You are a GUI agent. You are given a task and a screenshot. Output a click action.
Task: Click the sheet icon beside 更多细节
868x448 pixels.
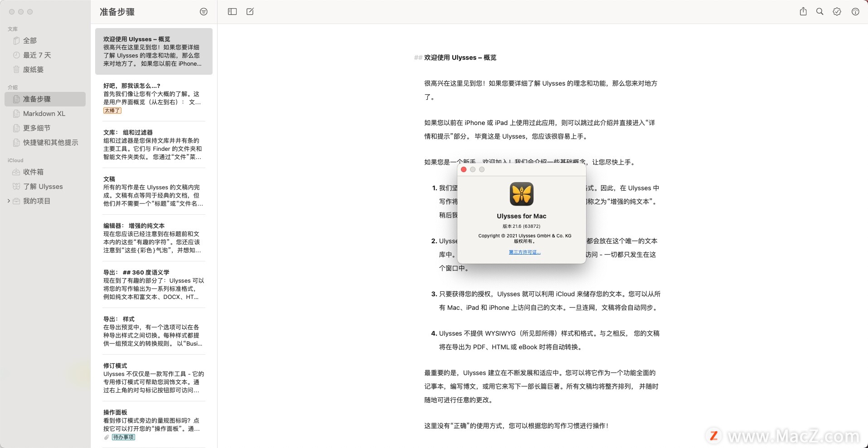[x=16, y=128]
